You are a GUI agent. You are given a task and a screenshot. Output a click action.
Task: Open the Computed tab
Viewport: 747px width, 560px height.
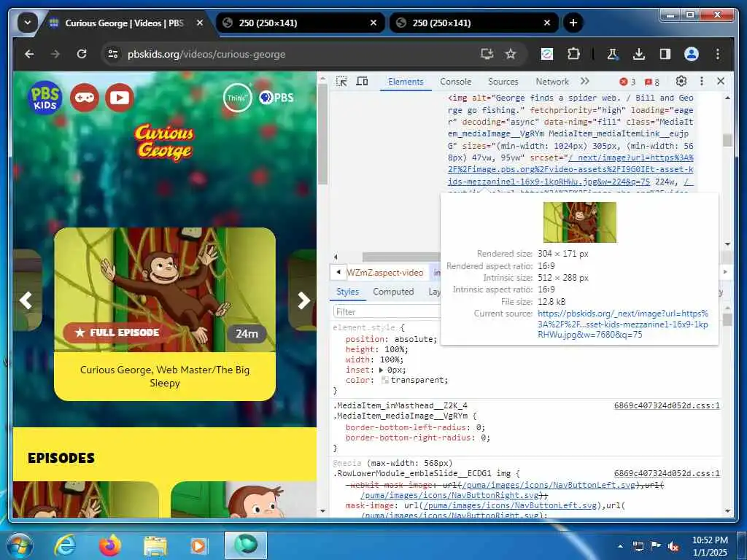(x=393, y=292)
